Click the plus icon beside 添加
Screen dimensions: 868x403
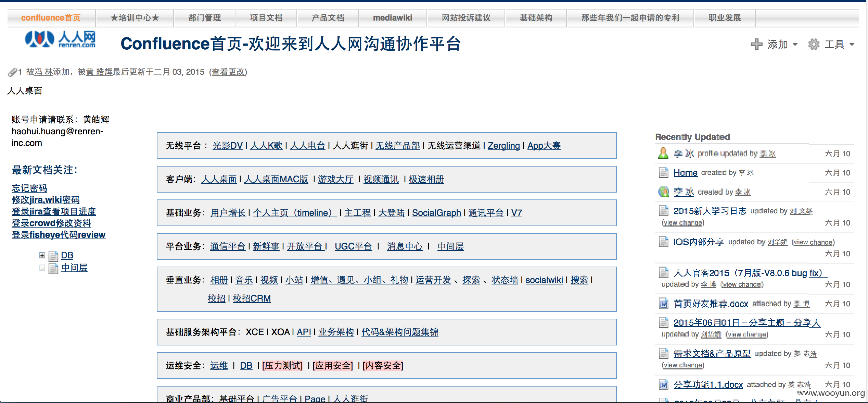coord(756,44)
